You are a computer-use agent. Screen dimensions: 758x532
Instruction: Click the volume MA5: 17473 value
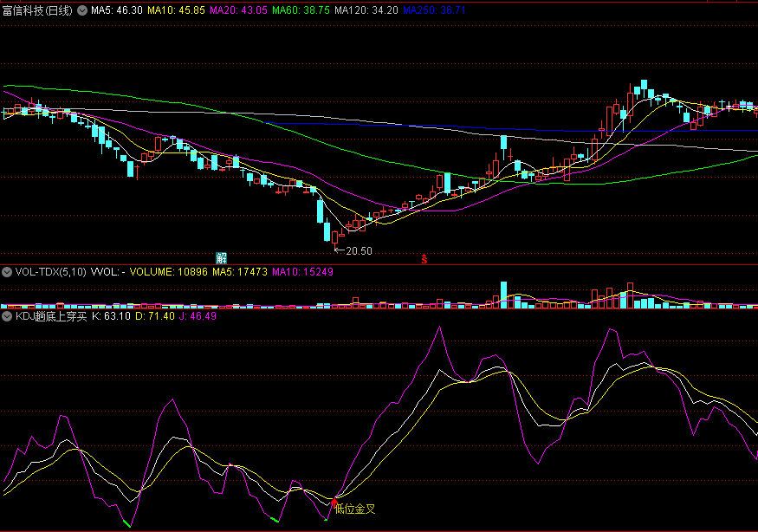click(x=240, y=272)
